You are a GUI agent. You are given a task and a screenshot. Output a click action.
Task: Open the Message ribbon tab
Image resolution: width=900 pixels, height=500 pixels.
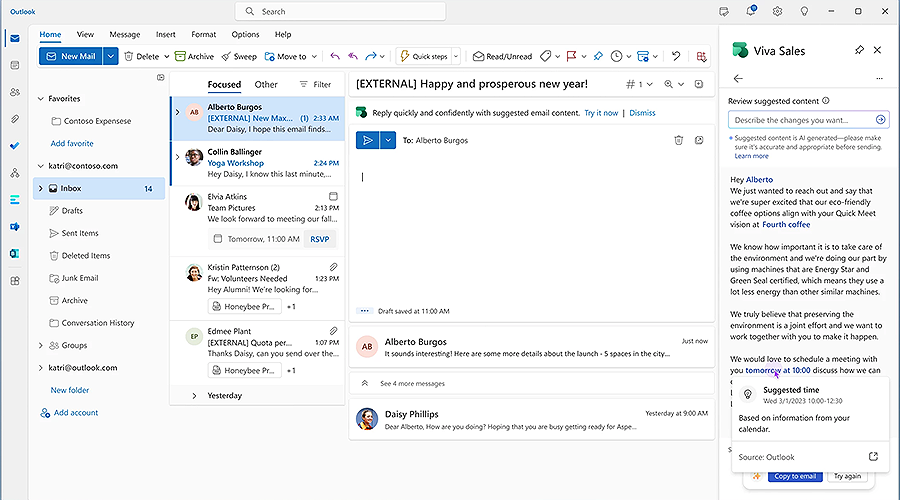pos(125,34)
